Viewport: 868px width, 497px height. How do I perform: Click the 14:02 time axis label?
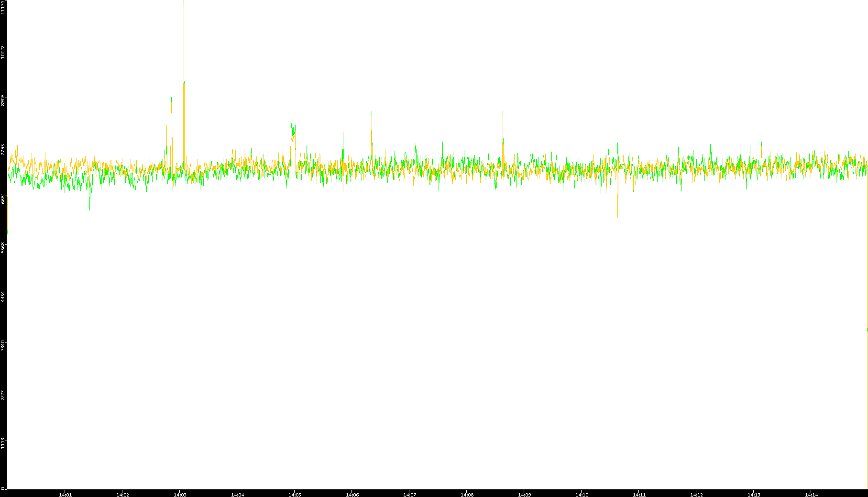tap(122, 494)
